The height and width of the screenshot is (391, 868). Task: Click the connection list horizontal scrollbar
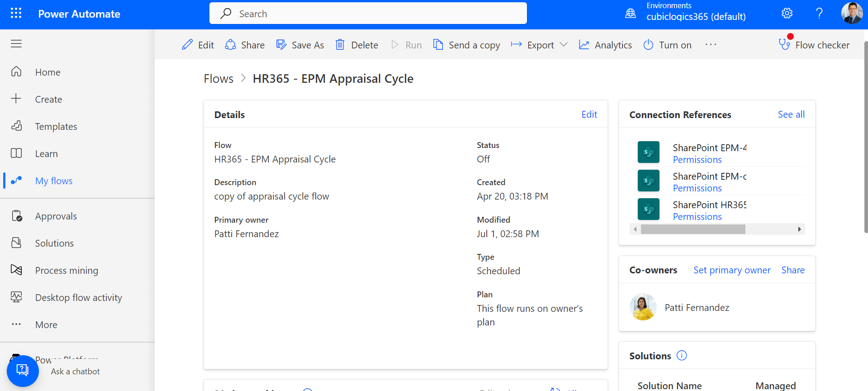point(693,229)
